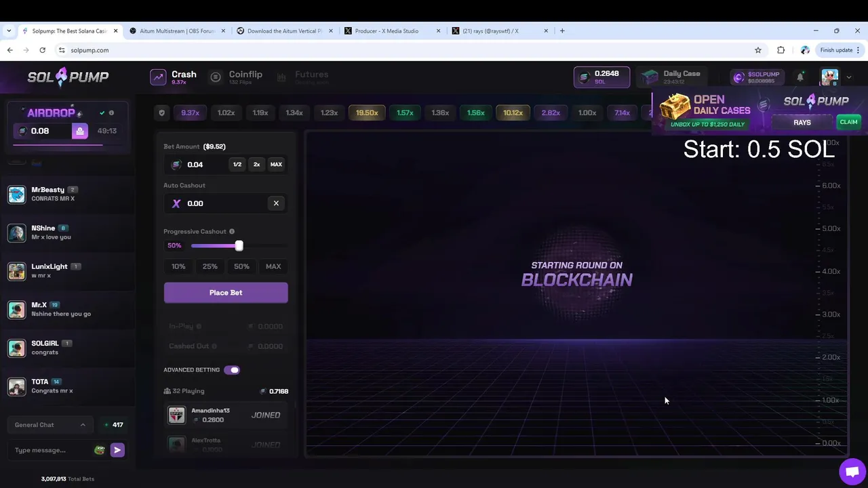Open the browser extensions puzzle icon
The height and width of the screenshot is (488, 868).
point(781,50)
